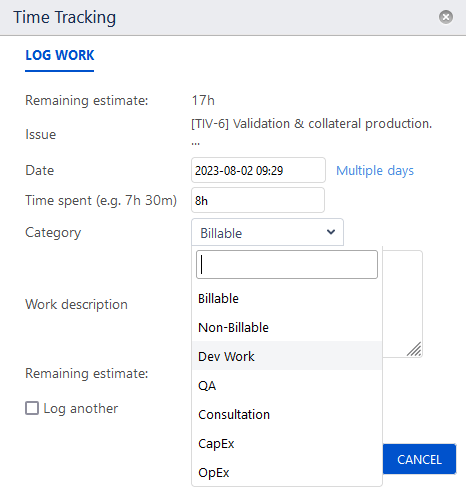
Task: Click the Multiple days link
Action: (x=375, y=171)
